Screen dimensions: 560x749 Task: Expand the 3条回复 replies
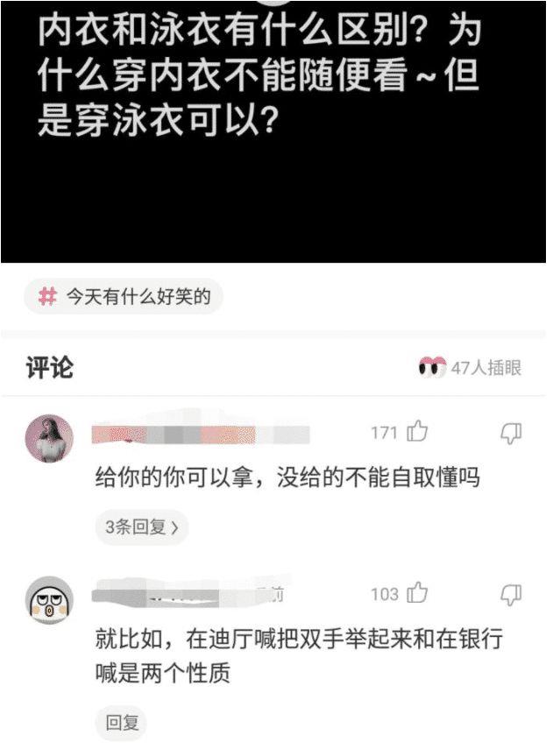[142, 527]
